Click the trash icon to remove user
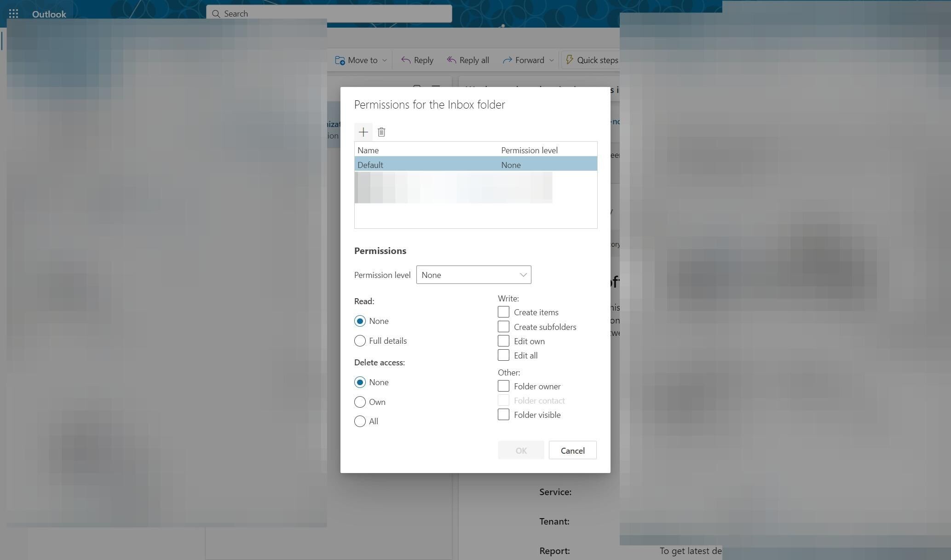This screenshot has height=560, width=951. pos(381,133)
